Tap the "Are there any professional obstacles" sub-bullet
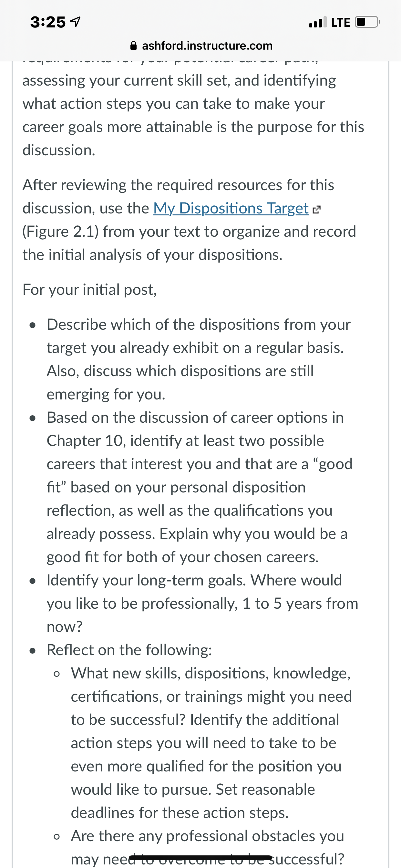 tap(208, 847)
